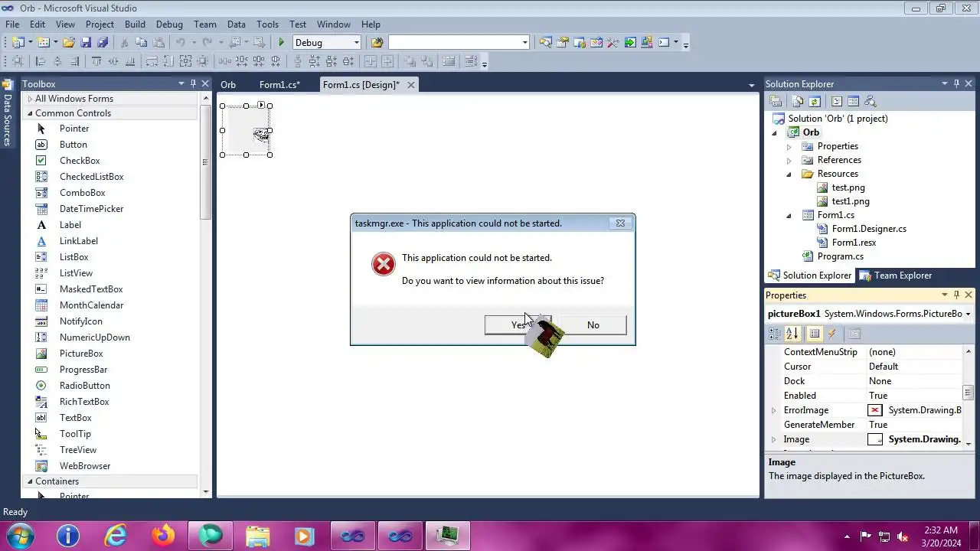The width and height of the screenshot is (980, 551).
Task: Show the Events list via the lightning bolt icon
Action: [832, 334]
